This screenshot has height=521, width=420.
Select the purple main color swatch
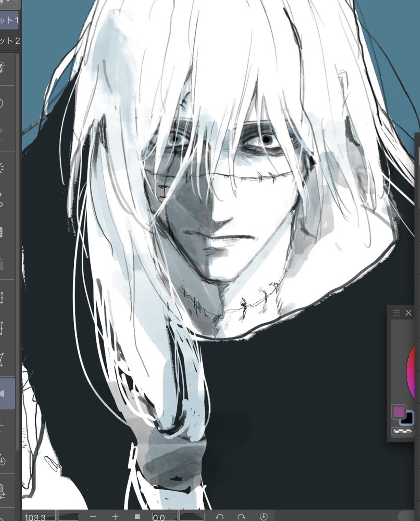pyautogui.click(x=398, y=412)
